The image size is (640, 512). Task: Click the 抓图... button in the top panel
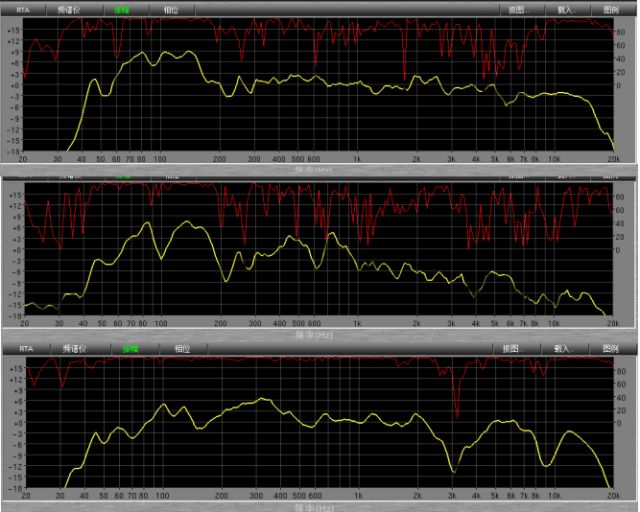[518, 10]
